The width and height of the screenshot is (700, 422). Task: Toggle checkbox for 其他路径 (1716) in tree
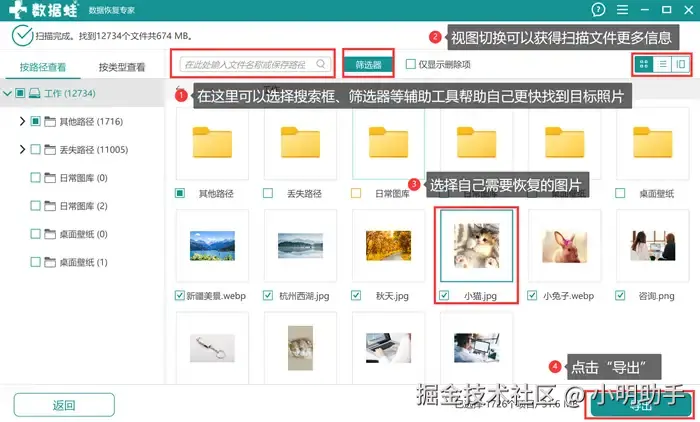pyautogui.click(x=36, y=121)
